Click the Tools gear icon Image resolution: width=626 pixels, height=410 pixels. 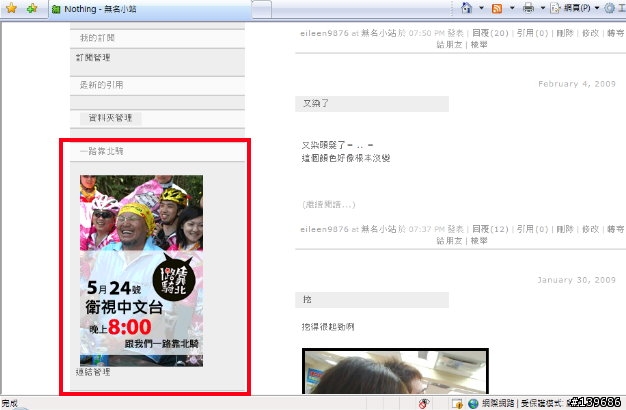click(x=609, y=8)
